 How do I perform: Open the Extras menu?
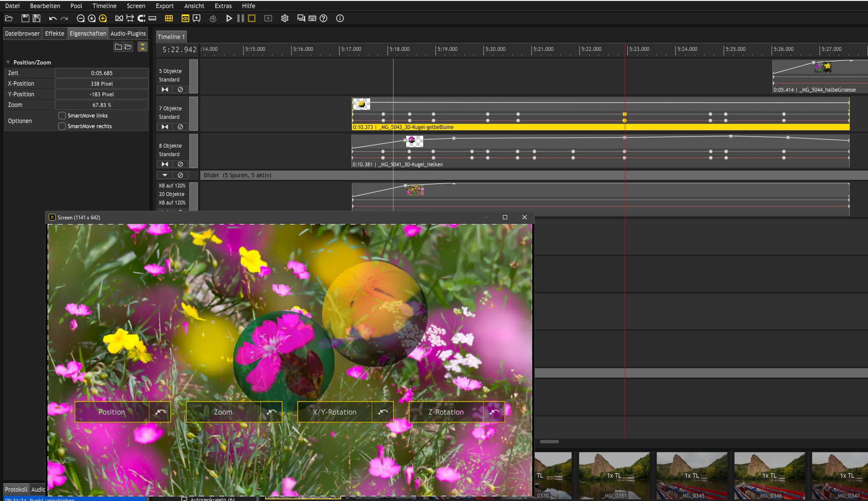pos(223,6)
